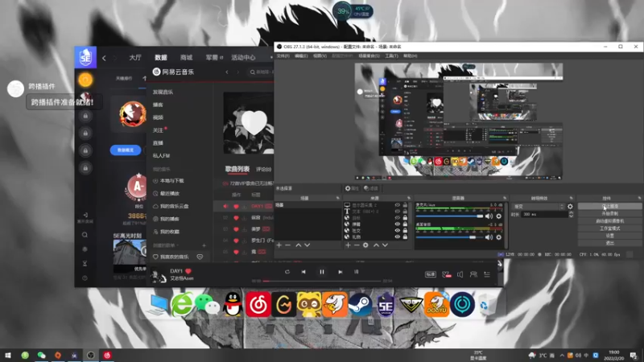Expand the created playlists section in music sidebar
The height and width of the screenshot is (362, 644).
165,245
